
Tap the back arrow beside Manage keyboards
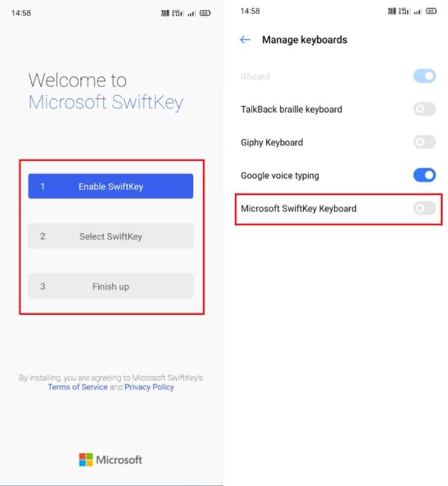(x=245, y=40)
